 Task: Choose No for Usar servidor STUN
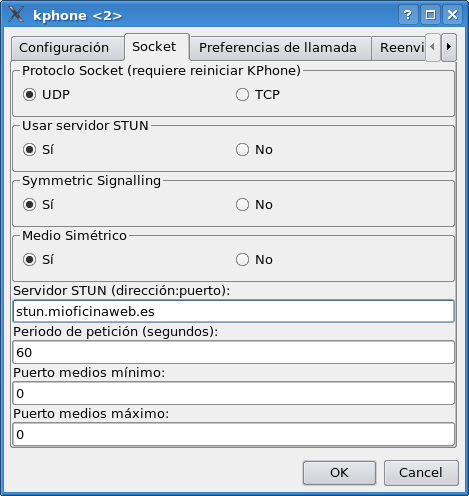coord(254,150)
